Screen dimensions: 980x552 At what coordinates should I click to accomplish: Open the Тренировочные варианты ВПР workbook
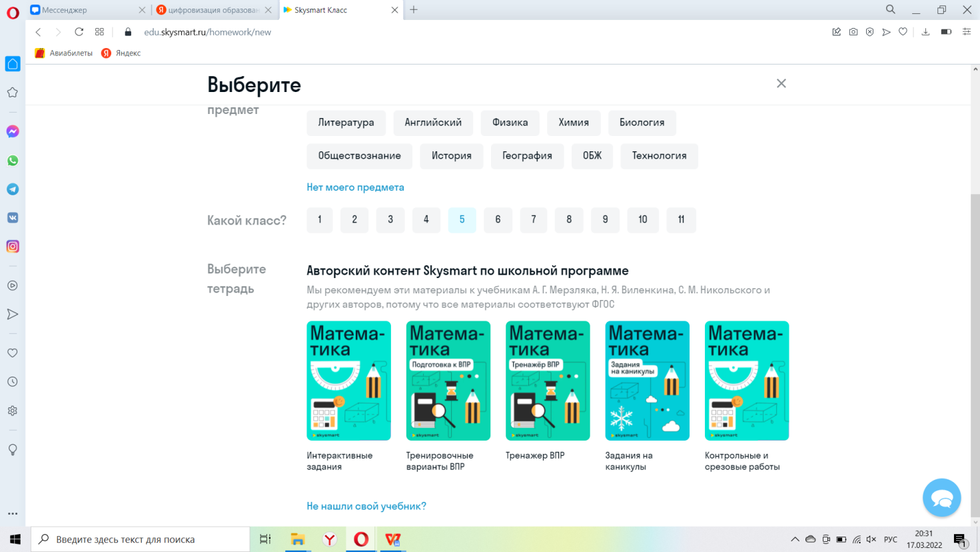pyautogui.click(x=448, y=381)
